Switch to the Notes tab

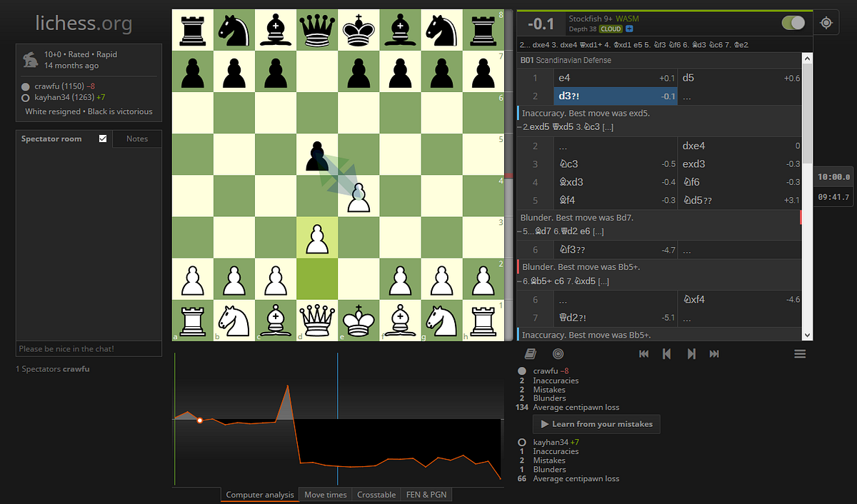point(137,138)
